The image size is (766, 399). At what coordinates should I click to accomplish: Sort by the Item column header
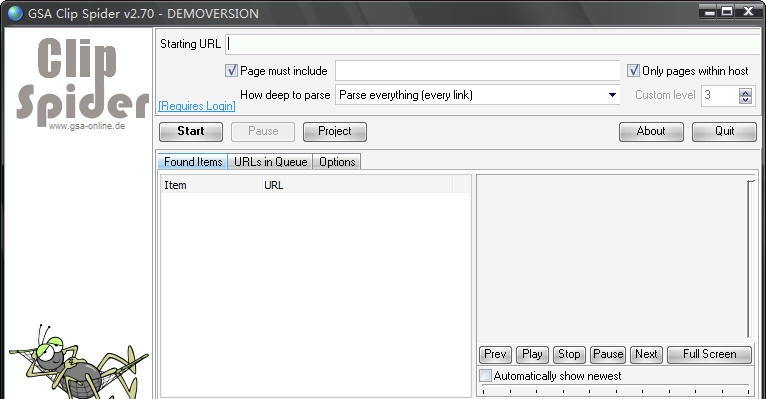211,185
